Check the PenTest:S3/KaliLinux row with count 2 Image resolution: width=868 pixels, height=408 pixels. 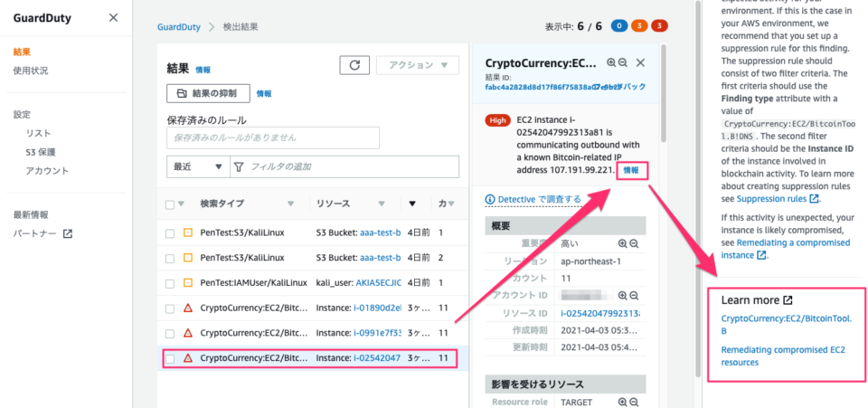tap(170, 259)
